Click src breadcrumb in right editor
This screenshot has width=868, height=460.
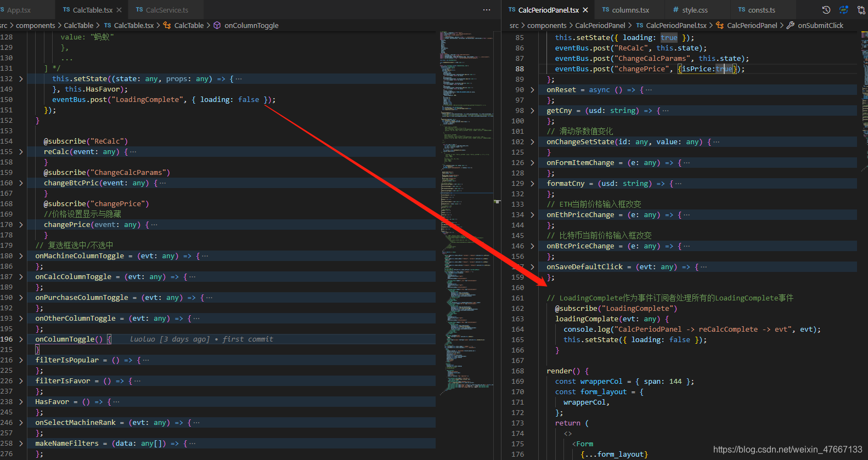click(x=514, y=25)
